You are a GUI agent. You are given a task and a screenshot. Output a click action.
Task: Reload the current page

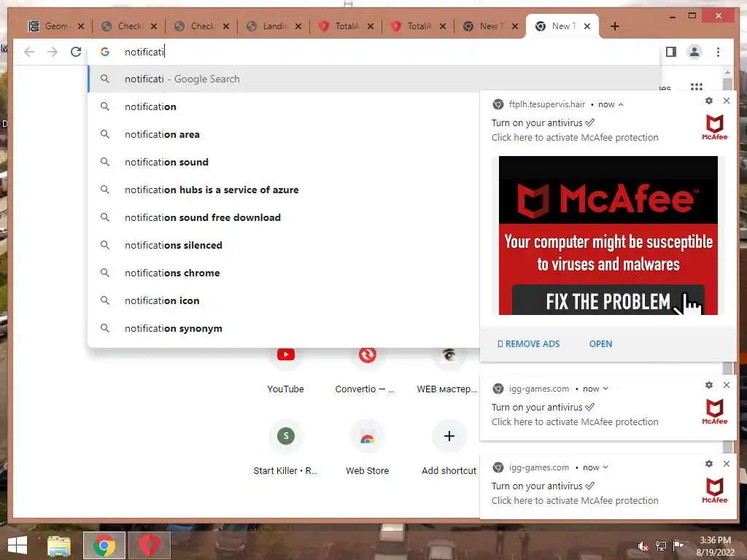point(76,52)
